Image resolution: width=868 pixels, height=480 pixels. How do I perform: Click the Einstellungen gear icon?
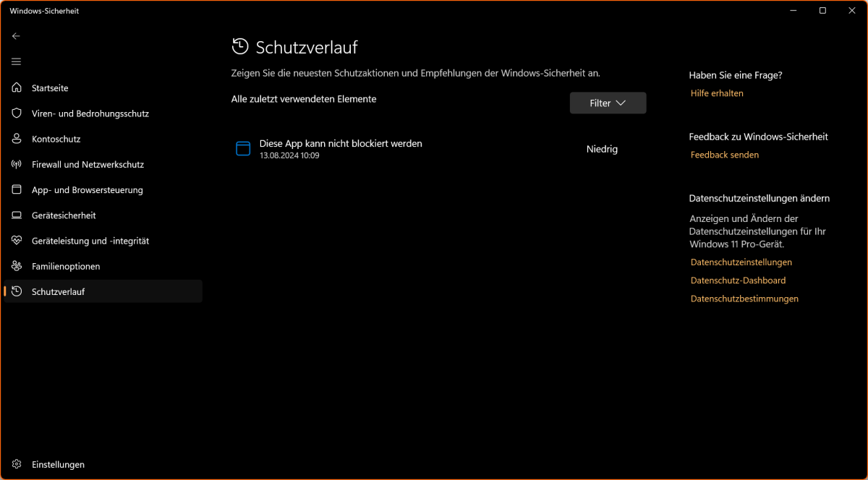point(17,464)
